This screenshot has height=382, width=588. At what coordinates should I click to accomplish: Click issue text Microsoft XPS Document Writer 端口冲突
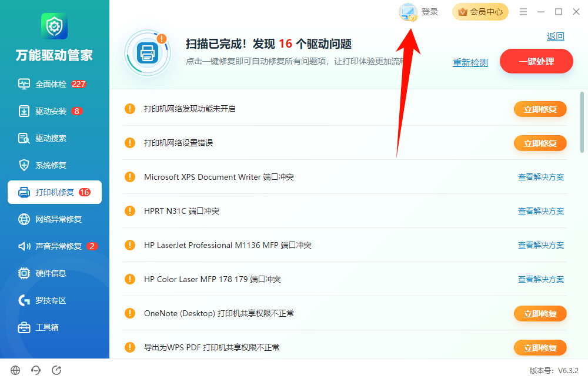(219, 177)
